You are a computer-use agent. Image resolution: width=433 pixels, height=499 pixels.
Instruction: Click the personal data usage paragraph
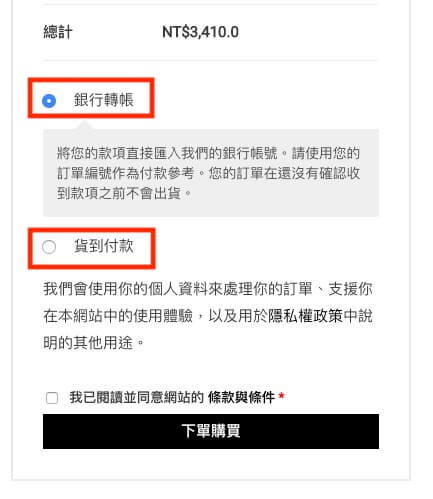tap(208, 316)
